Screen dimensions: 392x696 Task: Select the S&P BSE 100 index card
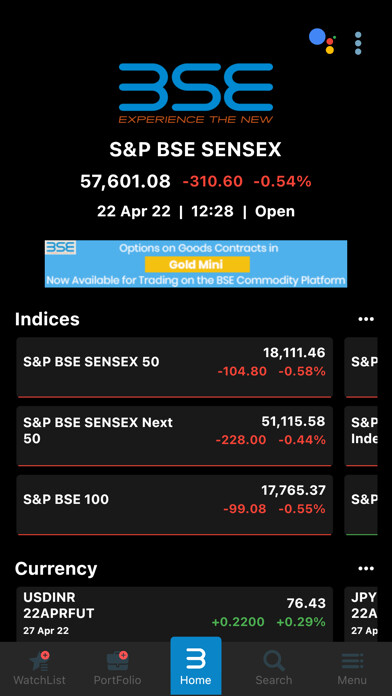coord(174,505)
